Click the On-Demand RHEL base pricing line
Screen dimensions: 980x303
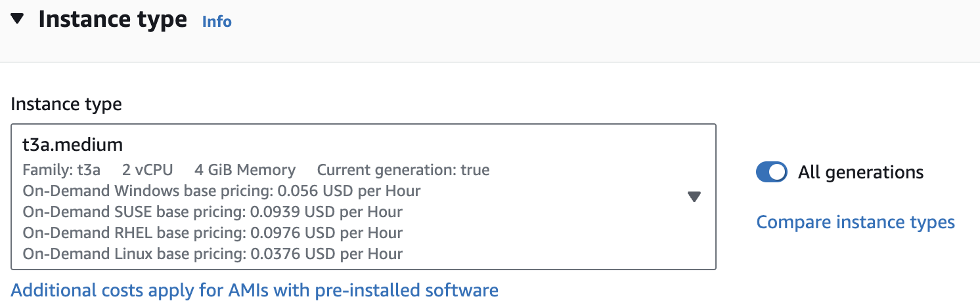(212, 233)
